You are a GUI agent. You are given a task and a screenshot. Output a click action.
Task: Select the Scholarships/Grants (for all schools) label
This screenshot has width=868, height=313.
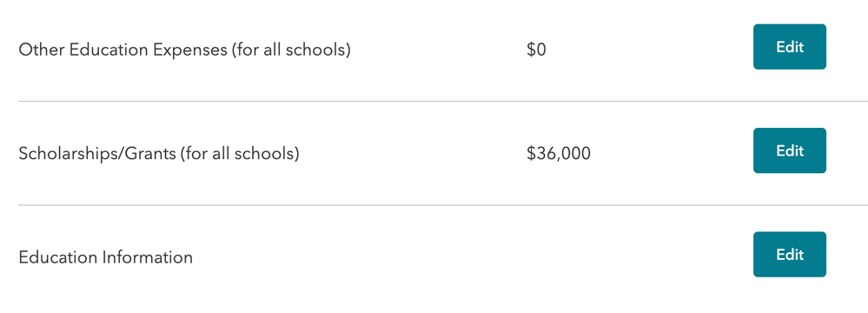point(159,153)
